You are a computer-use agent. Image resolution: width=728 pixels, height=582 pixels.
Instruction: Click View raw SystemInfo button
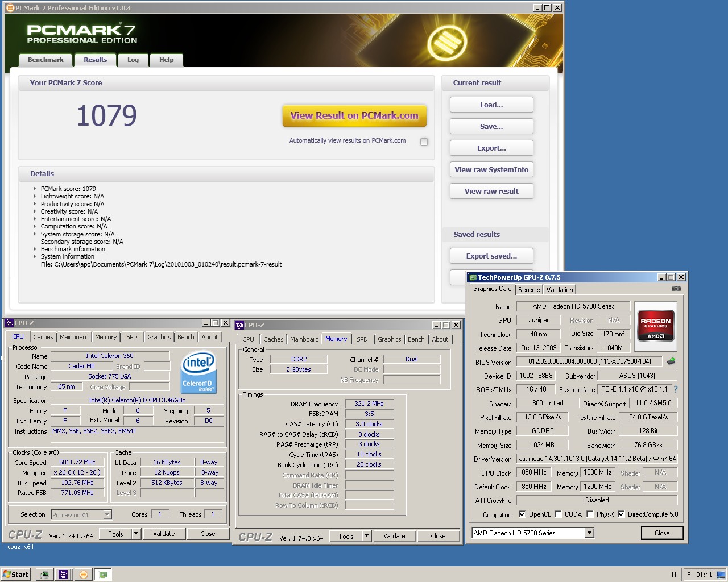[491, 169]
